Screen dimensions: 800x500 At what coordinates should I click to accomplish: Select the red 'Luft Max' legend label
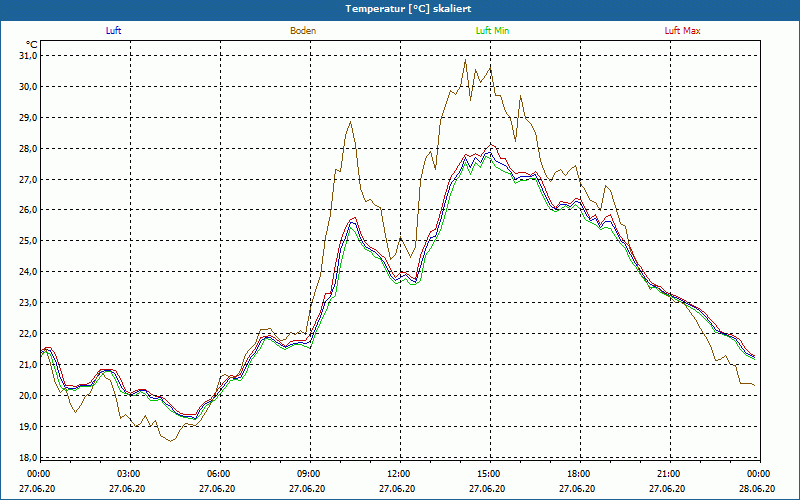(x=682, y=31)
